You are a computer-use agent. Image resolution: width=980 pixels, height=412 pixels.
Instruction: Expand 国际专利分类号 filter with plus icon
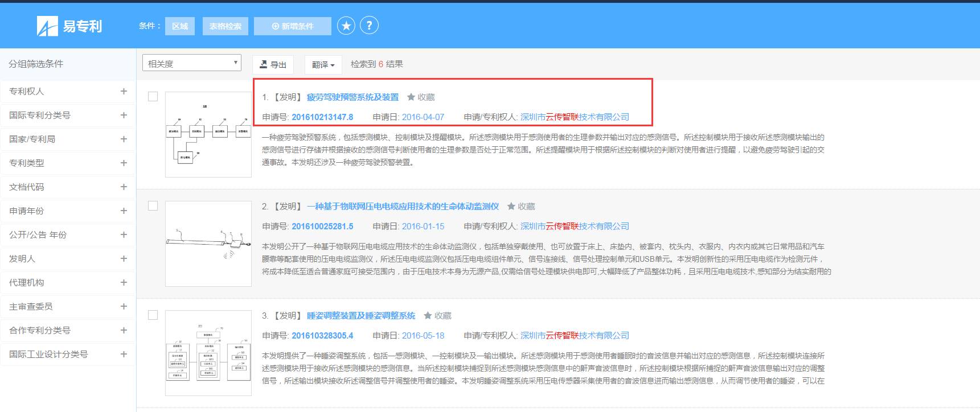point(124,115)
